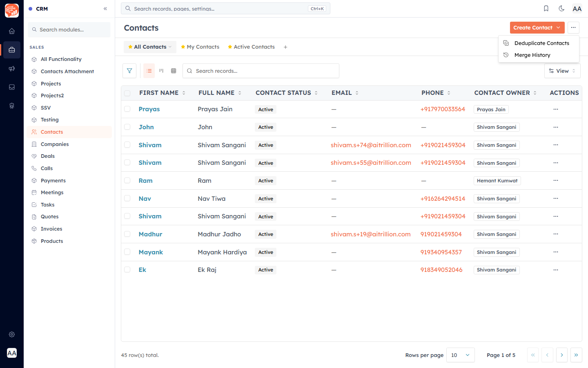Viewport: 588px width, 368px height.
Task: Click Hemant Kumwat owner tag
Action: pyautogui.click(x=497, y=181)
